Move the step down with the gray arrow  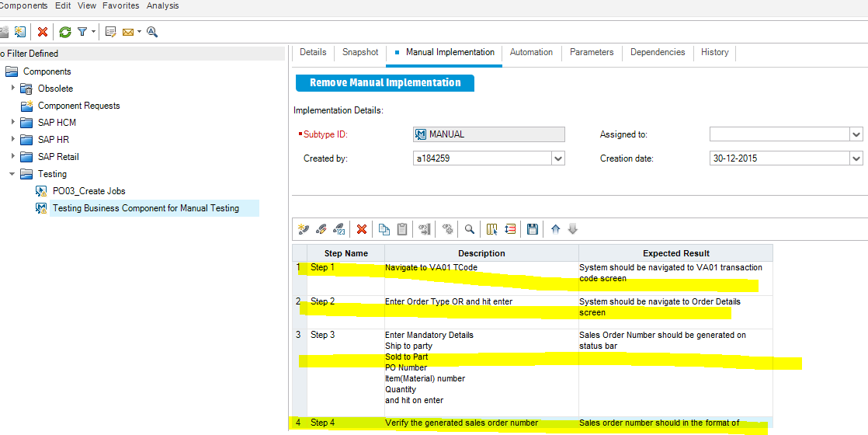pyautogui.click(x=574, y=229)
